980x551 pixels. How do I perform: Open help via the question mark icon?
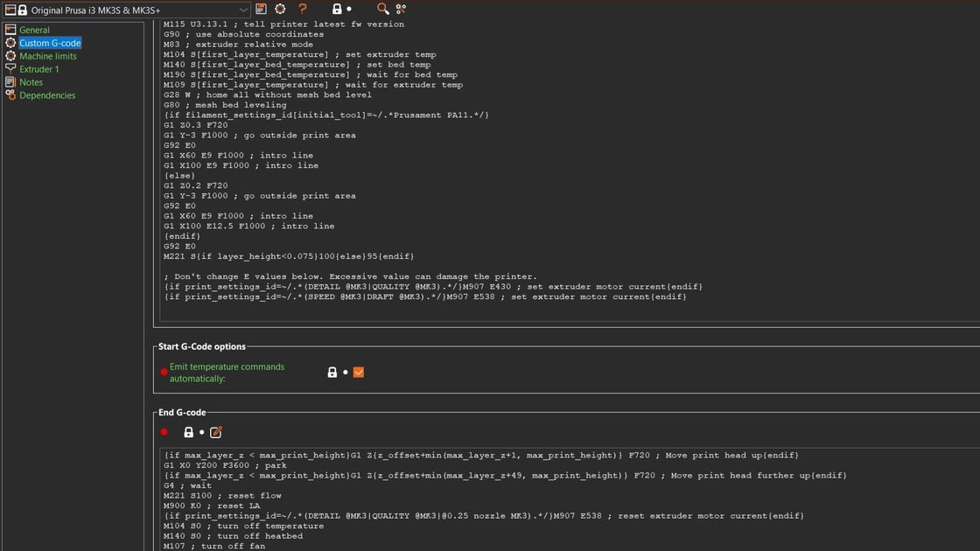[302, 8]
